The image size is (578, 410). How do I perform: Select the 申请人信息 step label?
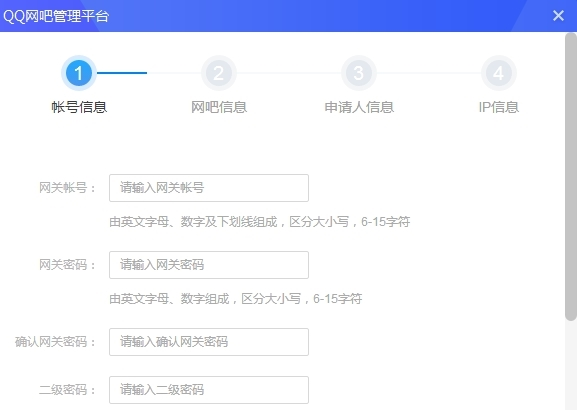pyautogui.click(x=359, y=107)
